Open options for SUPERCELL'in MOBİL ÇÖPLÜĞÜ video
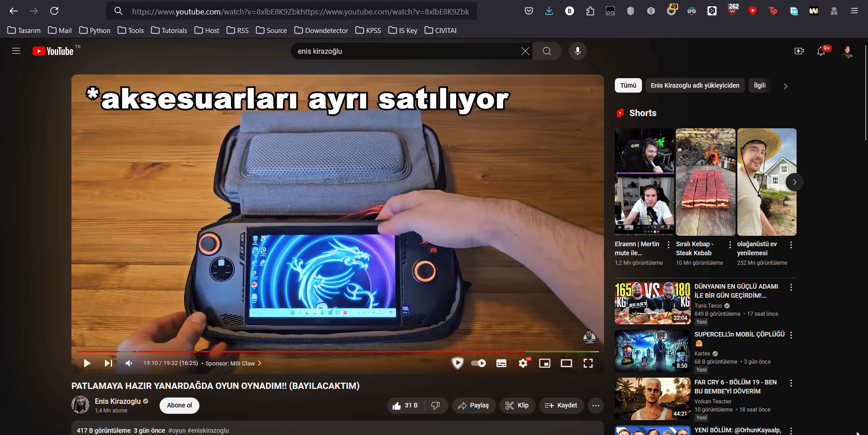Image resolution: width=868 pixels, height=435 pixels. point(791,335)
